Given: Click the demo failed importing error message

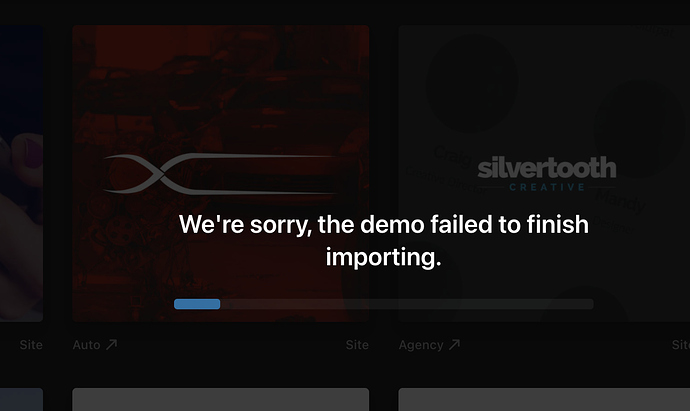Looking at the screenshot, I should point(383,241).
